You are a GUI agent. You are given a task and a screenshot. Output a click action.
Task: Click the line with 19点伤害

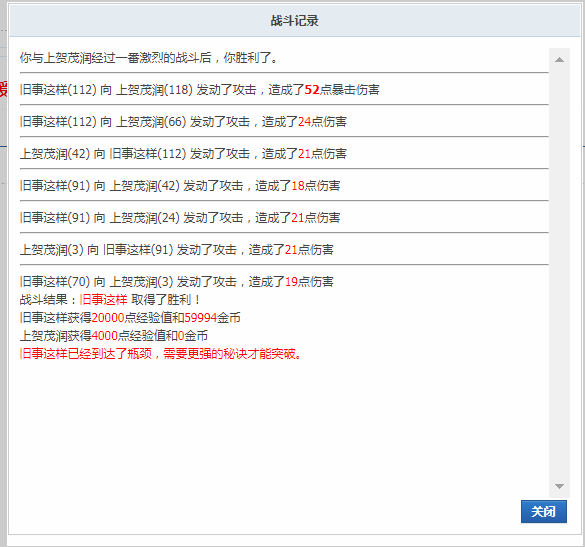pos(176,282)
